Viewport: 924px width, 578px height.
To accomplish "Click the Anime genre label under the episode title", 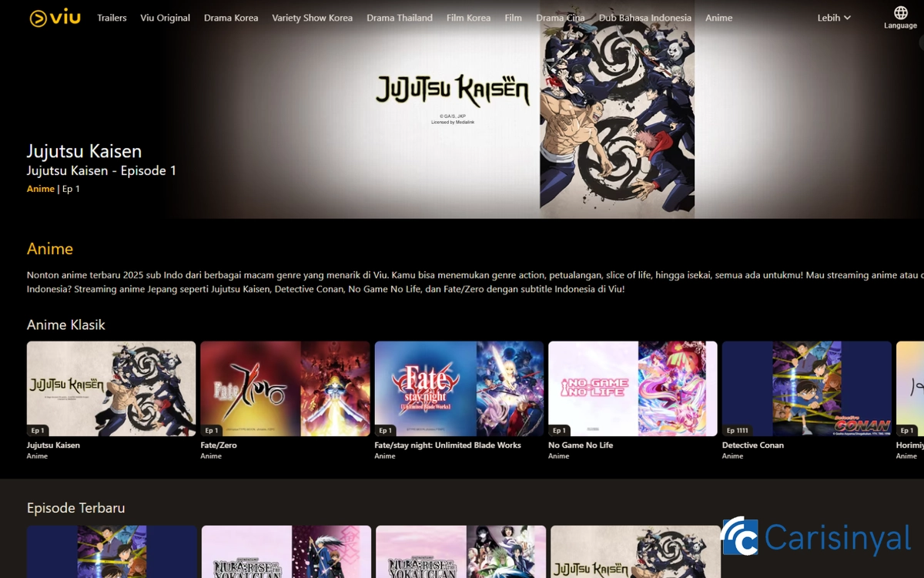I will coord(40,188).
